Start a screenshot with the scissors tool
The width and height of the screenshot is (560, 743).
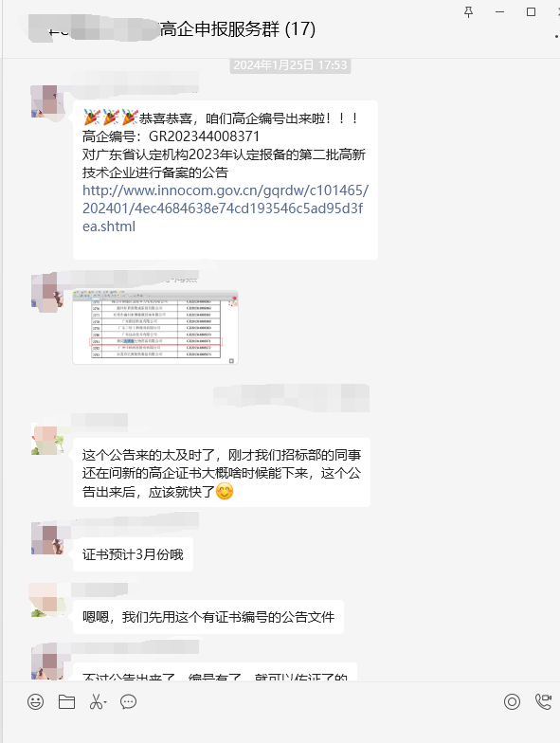(x=95, y=701)
